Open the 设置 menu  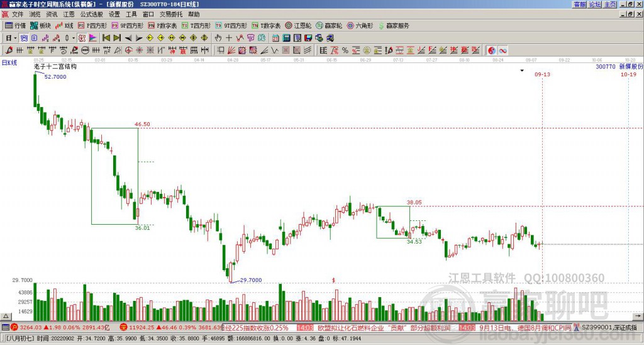(114, 14)
